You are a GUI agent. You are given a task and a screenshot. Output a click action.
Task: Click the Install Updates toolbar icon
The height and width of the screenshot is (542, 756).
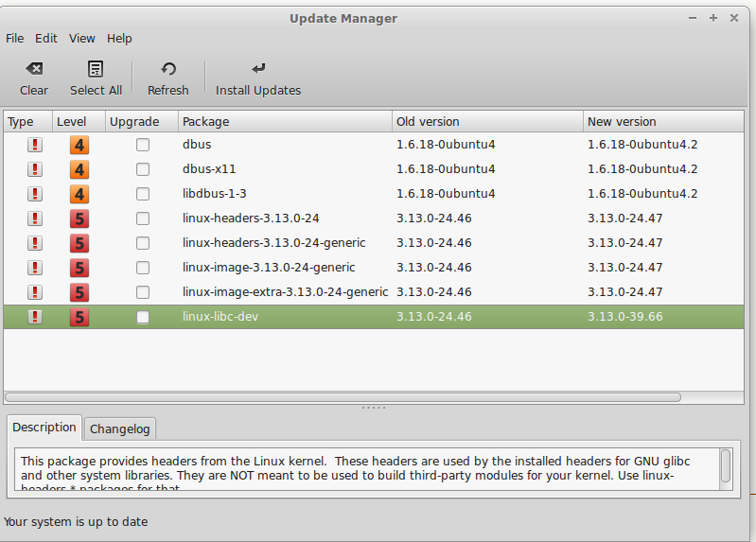coord(258,68)
